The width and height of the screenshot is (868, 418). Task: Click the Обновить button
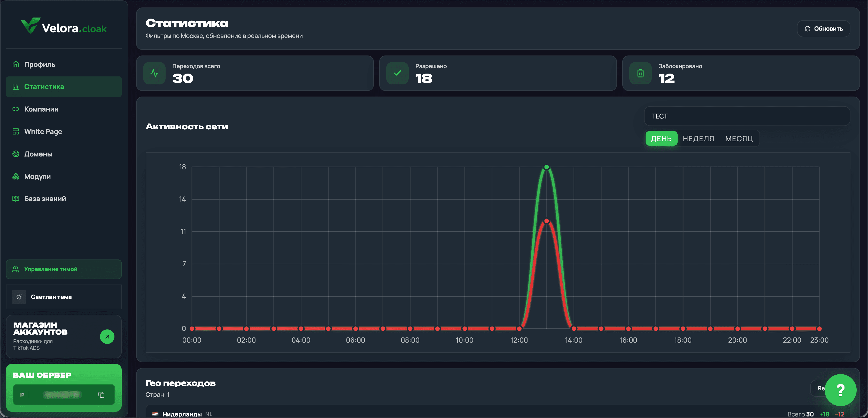(x=824, y=29)
